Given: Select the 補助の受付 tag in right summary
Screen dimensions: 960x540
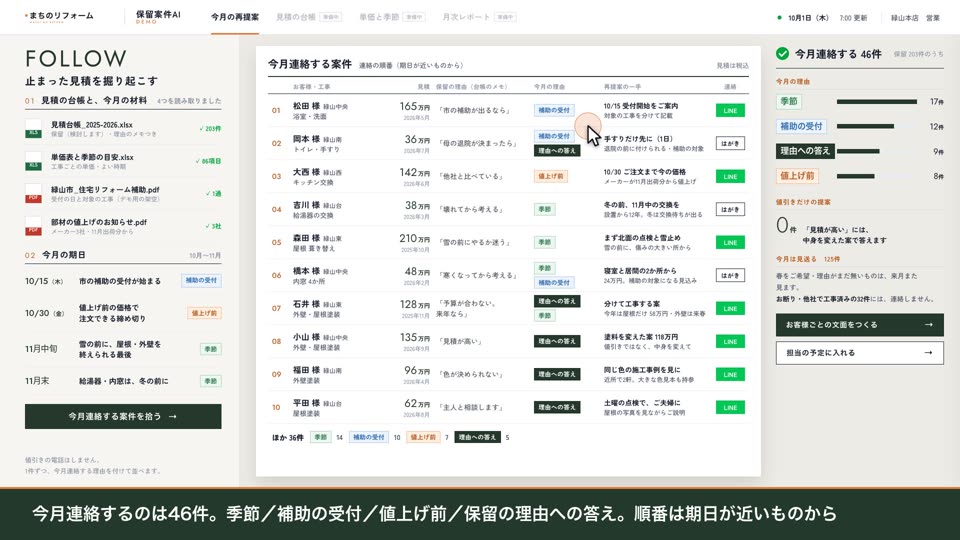Looking at the screenshot, I should coord(801,126).
